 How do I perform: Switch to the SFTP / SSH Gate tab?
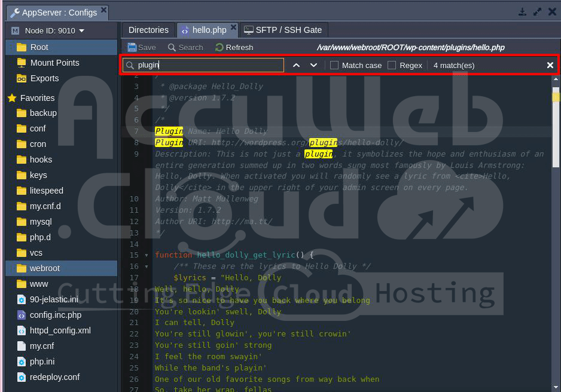click(x=283, y=30)
